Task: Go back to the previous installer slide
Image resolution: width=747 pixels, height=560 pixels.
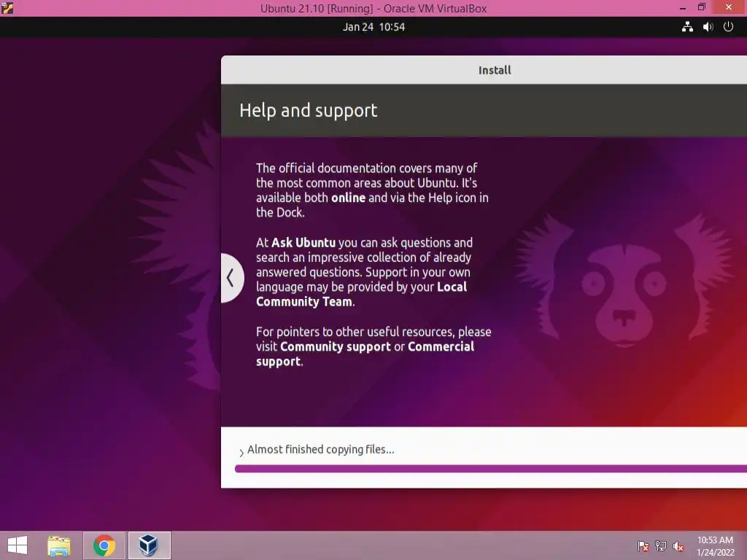Action: 232,278
